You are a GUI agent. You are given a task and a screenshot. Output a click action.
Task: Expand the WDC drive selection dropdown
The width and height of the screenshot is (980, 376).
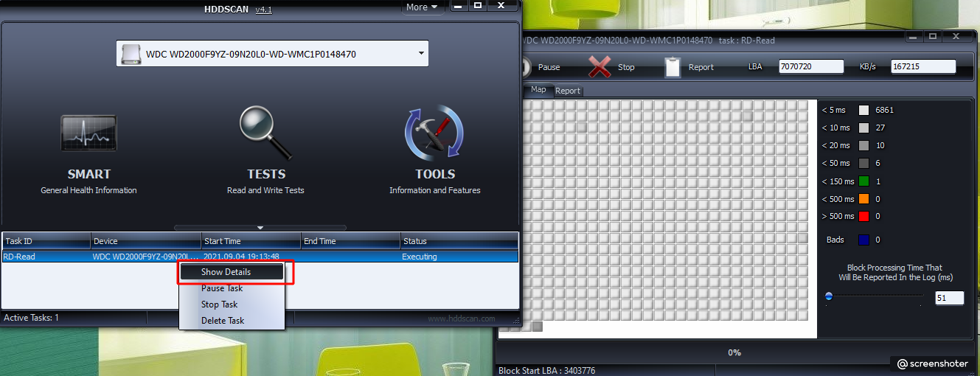pos(421,54)
